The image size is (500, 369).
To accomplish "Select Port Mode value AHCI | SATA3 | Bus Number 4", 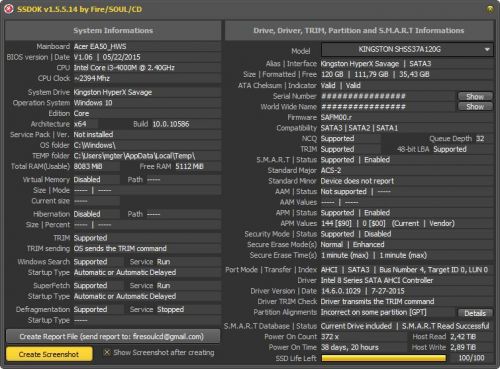I will [x=404, y=270].
